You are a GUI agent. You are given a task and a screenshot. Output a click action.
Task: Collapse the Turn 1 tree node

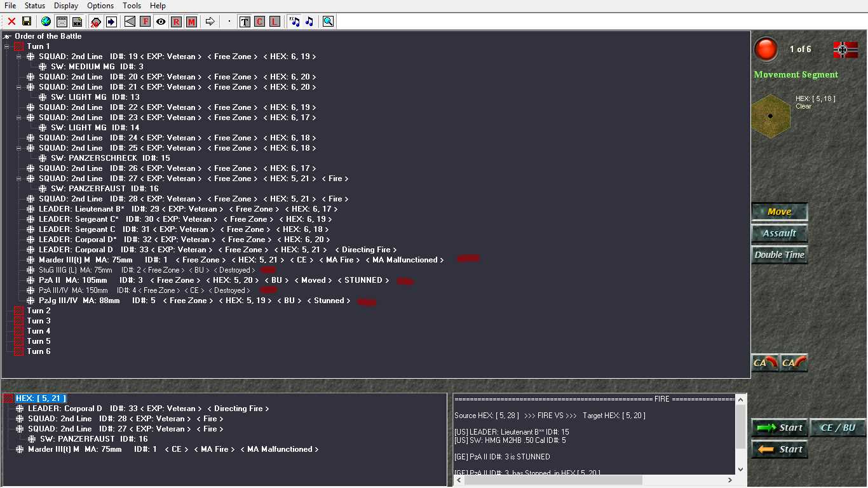pyautogui.click(x=6, y=46)
